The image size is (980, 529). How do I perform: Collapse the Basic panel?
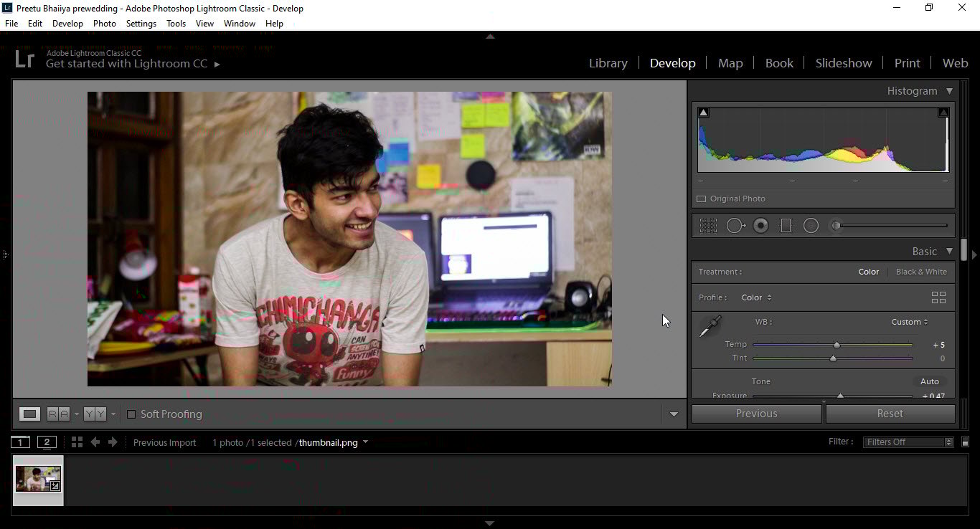tap(949, 251)
